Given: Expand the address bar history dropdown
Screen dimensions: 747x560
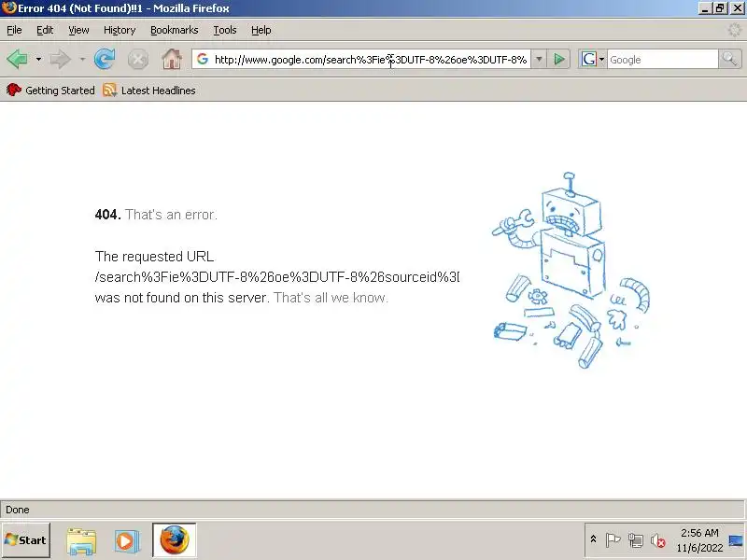Looking at the screenshot, I should [539, 60].
